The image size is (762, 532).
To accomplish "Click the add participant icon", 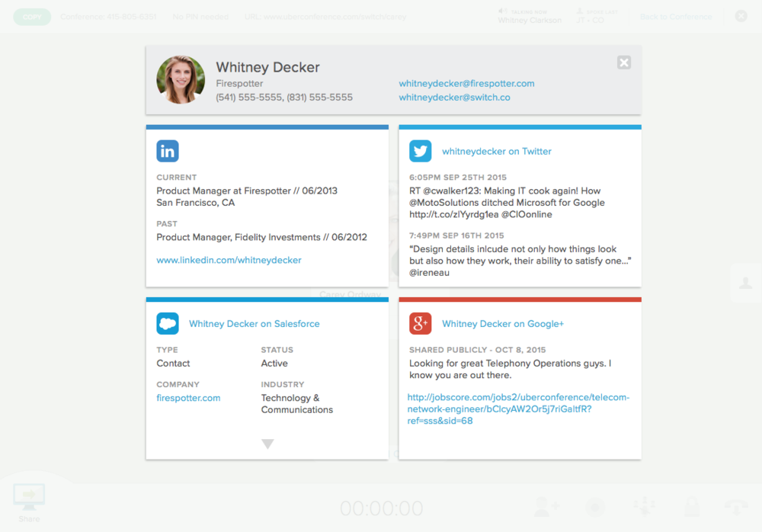I will tap(546, 506).
